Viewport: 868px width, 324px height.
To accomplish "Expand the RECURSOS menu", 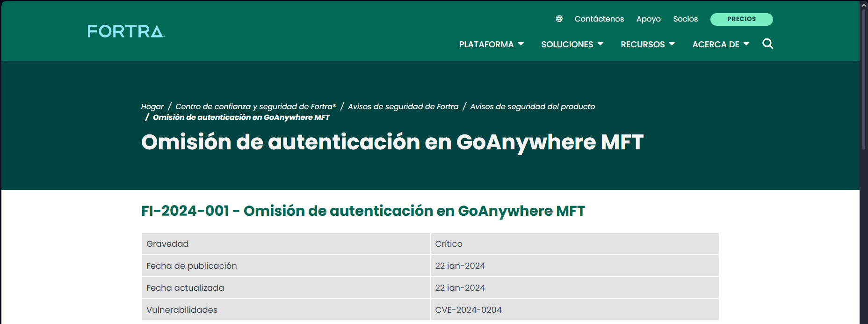I will (x=647, y=44).
